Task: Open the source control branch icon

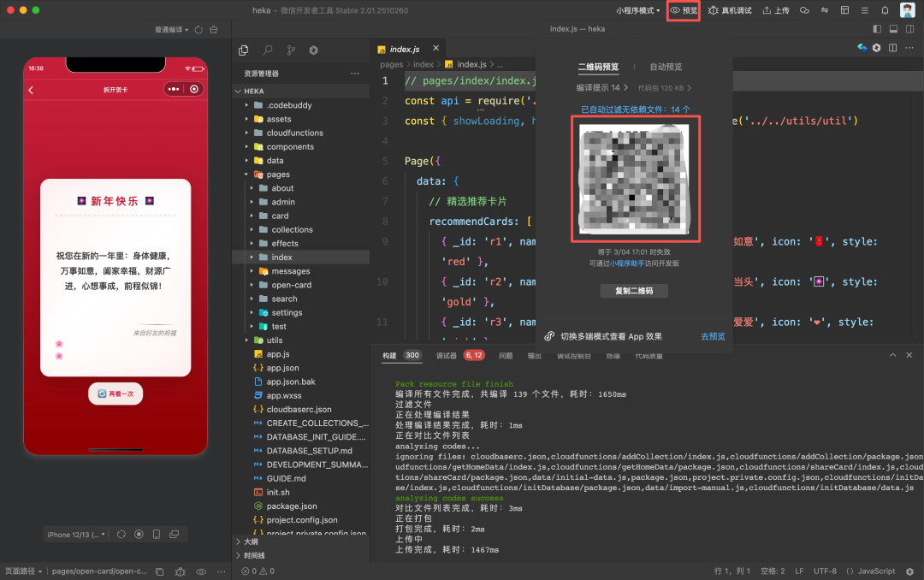Action: (291, 50)
